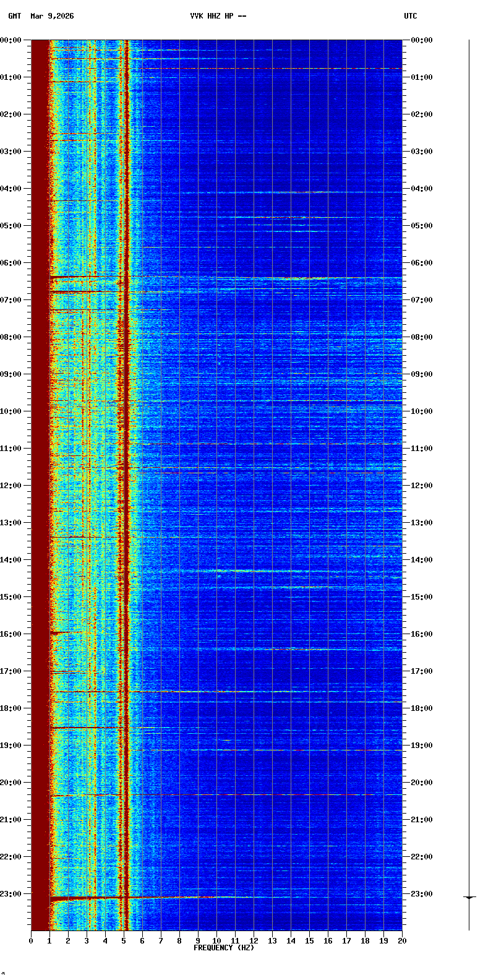This screenshot has height=980, width=496.
Task: Click the 10 tick on frequency axis
Action: [x=216, y=941]
